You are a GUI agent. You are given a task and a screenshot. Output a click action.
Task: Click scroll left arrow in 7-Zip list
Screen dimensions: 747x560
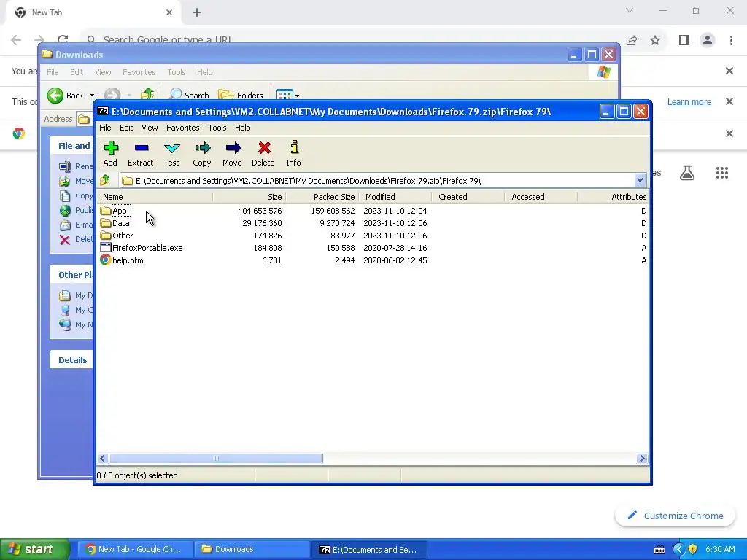pos(102,458)
